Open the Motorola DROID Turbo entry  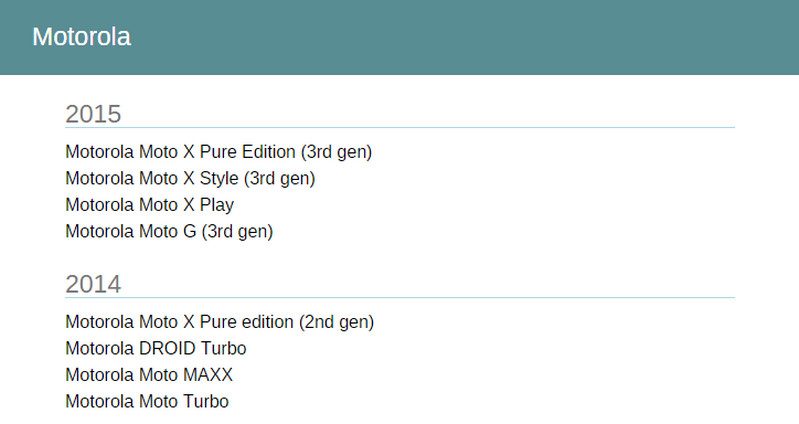(155, 348)
